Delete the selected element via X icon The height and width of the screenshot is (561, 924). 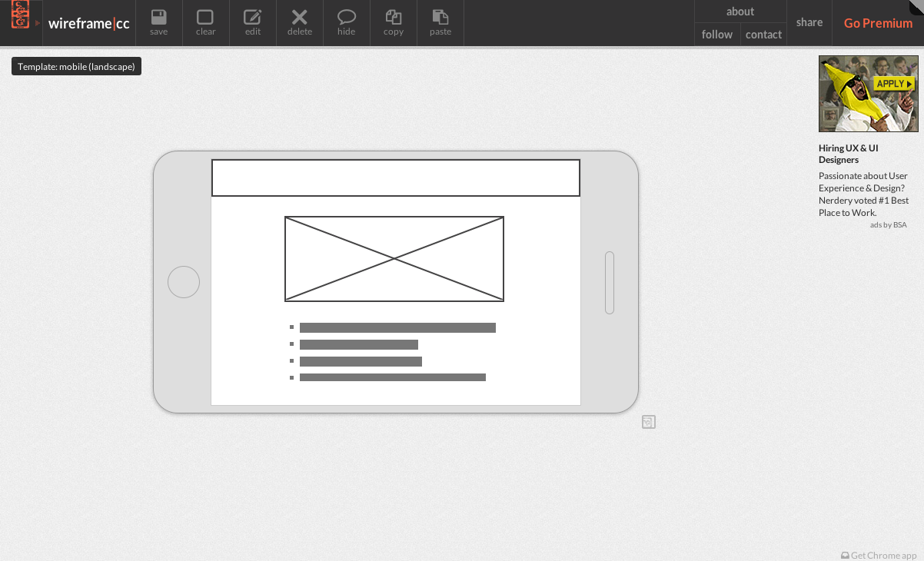pos(300,22)
